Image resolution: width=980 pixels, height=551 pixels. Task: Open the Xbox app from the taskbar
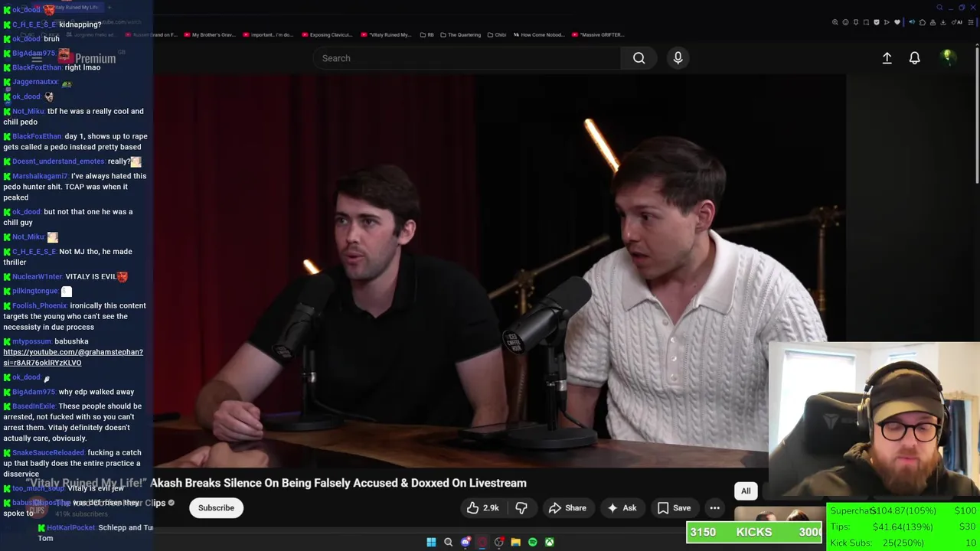coord(549,542)
